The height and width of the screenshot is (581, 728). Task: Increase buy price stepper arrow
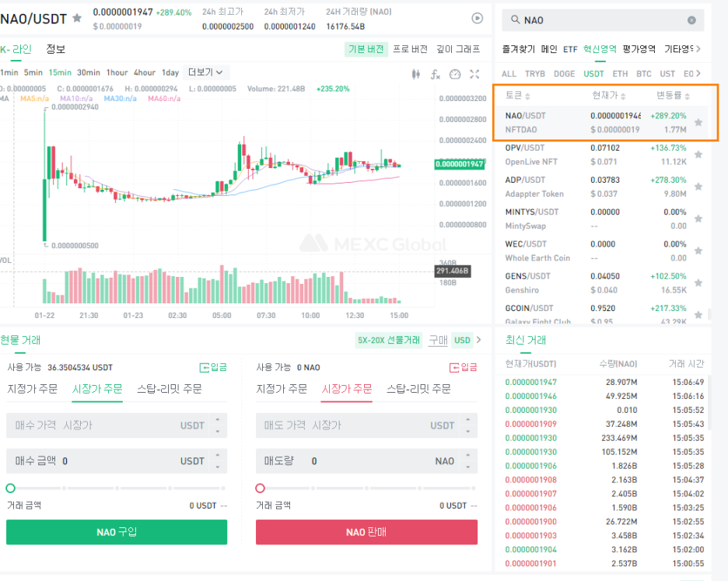click(218, 419)
